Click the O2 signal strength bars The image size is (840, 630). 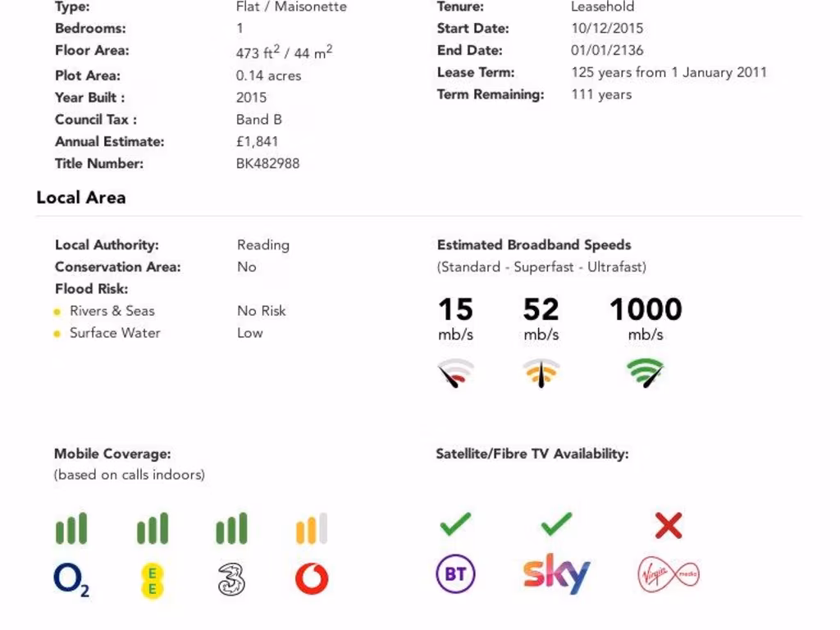[71, 529]
